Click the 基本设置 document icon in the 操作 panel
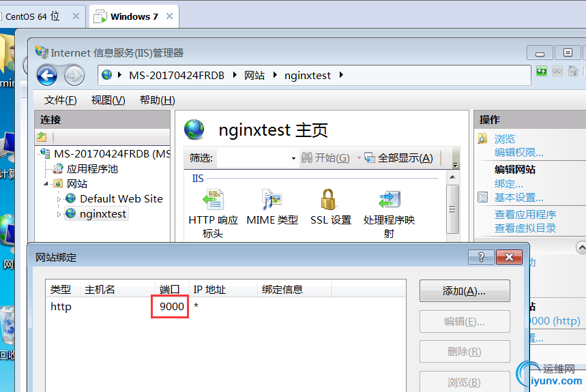This screenshot has width=586, height=392. point(482,197)
